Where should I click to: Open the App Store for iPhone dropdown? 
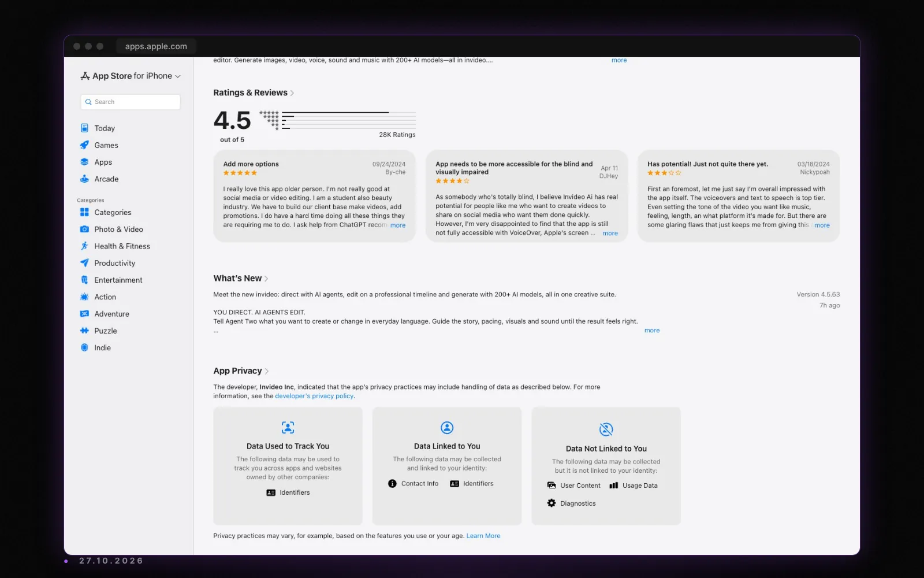pyautogui.click(x=131, y=76)
